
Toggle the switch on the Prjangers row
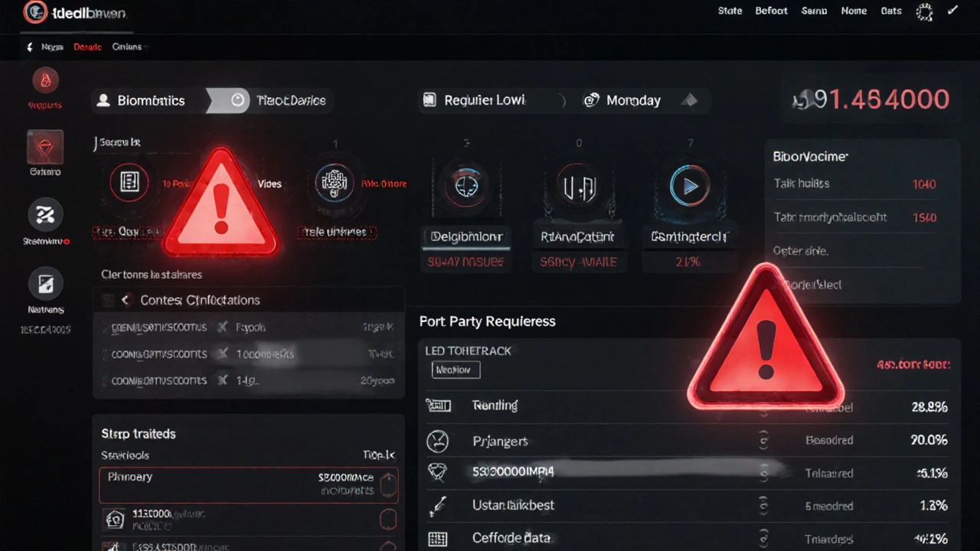point(763,441)
